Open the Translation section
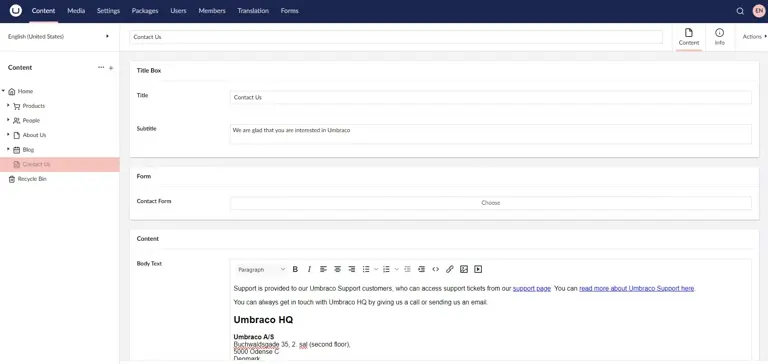768x364 pixels. tap(253, 11)
